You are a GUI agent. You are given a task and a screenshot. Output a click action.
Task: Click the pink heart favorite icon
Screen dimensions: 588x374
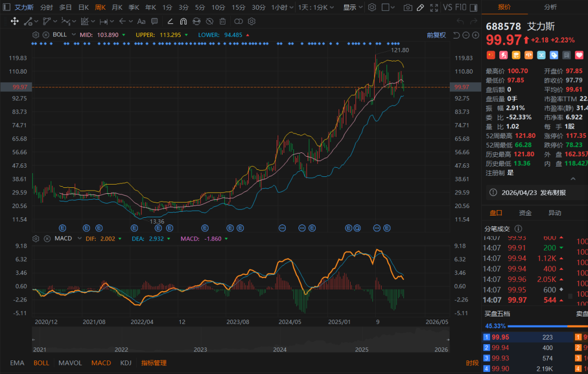(579, 55)
